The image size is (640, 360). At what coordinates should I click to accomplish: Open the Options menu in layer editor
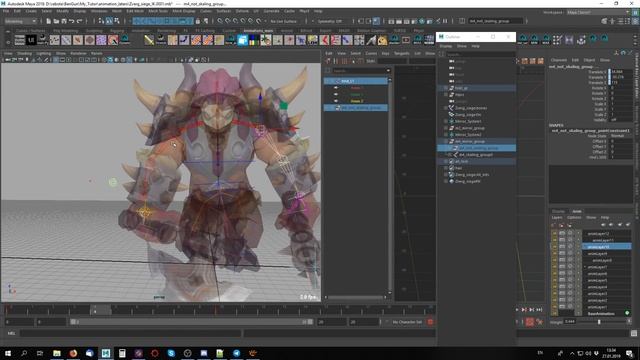574,218
